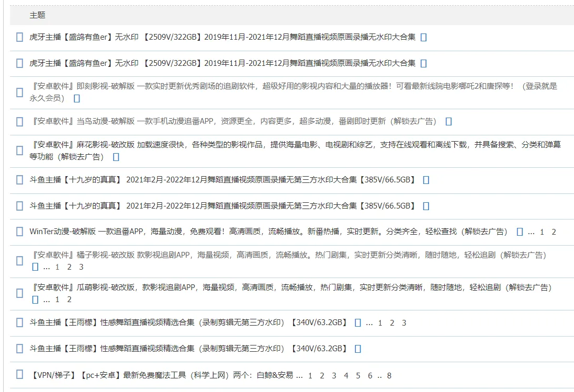Go to page 3 of VPN/梯子 thread
Viewport: 574px width, 392px height.
point(334,376)
